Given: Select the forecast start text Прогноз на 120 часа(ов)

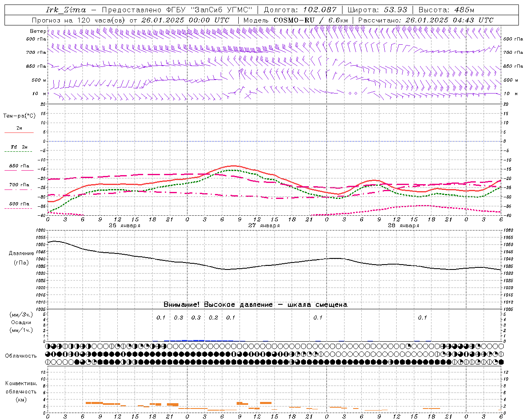Looking at the screenshot, I should point(79,20).
